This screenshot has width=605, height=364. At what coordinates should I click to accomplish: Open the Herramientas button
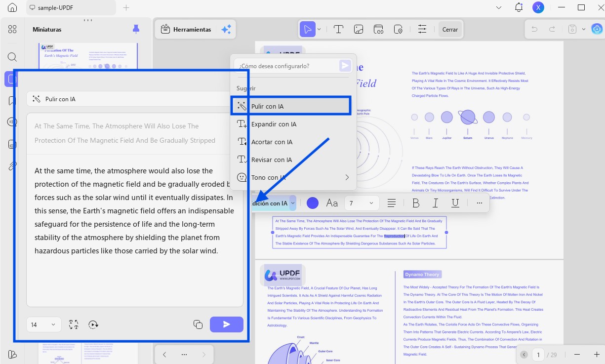(186, 30)
